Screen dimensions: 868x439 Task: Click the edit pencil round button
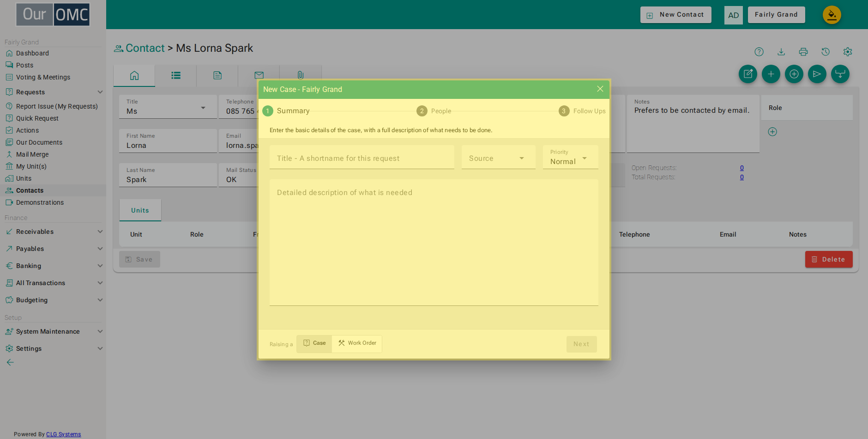748,74
